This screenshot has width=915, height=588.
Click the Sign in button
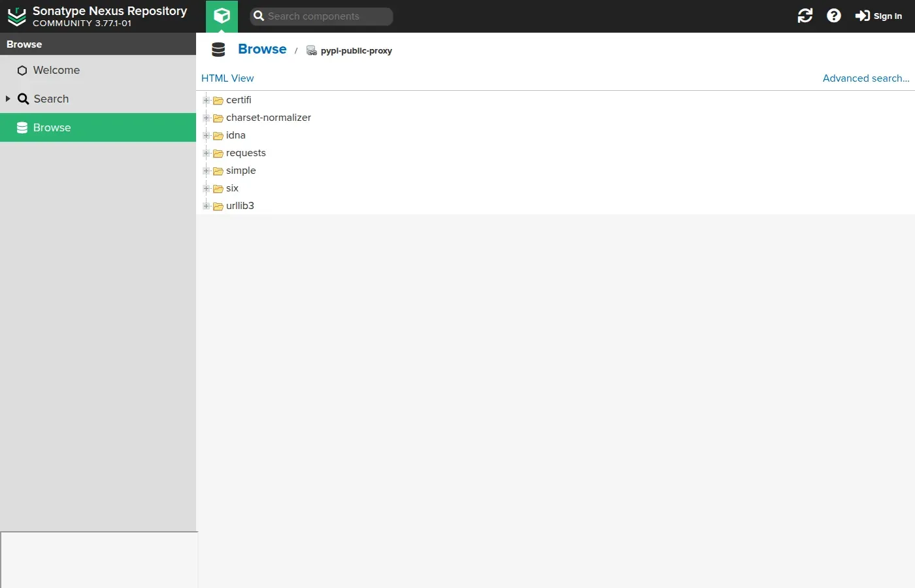(879, 16)
